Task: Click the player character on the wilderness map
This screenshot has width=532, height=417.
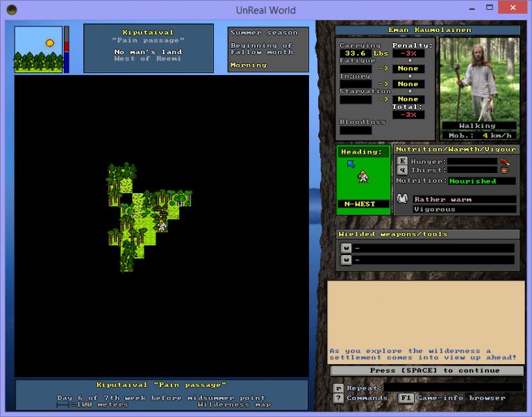Action: [162, 226]
